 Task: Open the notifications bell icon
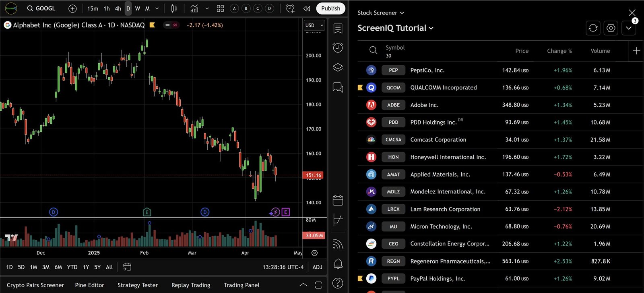point(338,264)
